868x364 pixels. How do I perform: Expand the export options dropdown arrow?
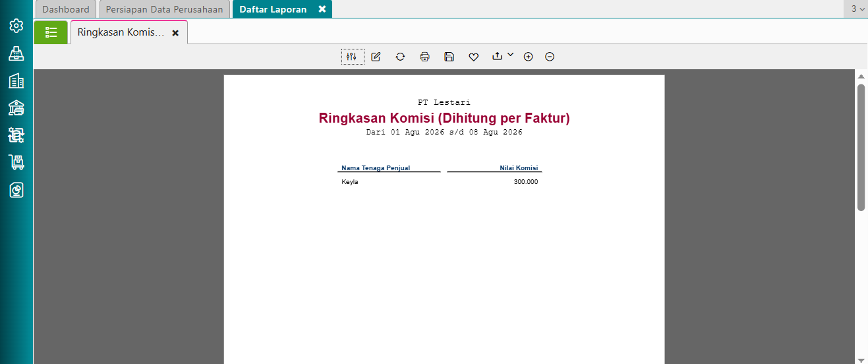[x=510, y=55]
